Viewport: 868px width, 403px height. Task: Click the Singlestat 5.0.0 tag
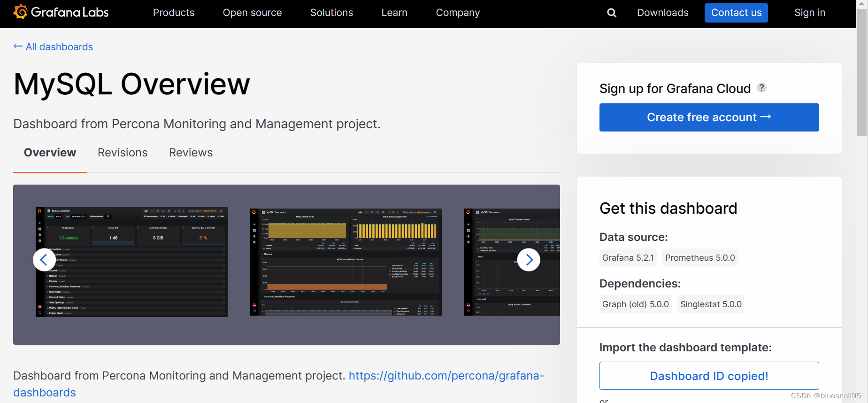tap(711, 304)
